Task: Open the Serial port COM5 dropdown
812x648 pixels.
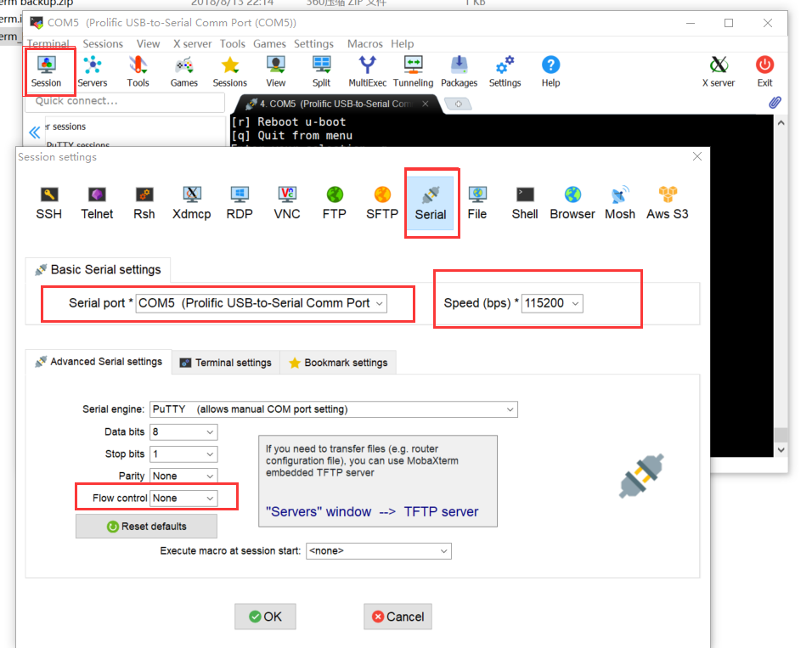Action: [x=261, y=303]
